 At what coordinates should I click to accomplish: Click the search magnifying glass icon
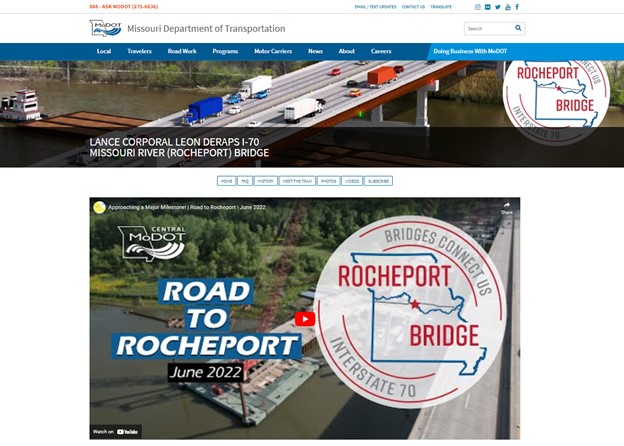tap(518, 28)
